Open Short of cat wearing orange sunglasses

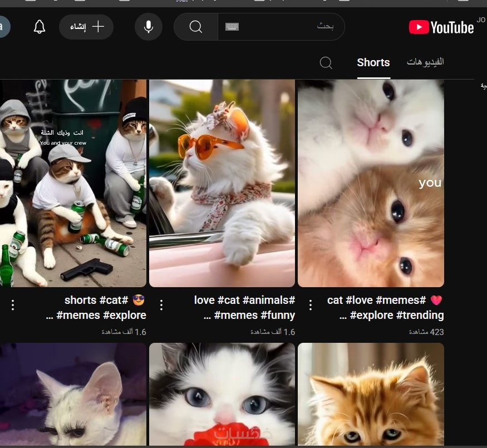[x=222, y=183]
